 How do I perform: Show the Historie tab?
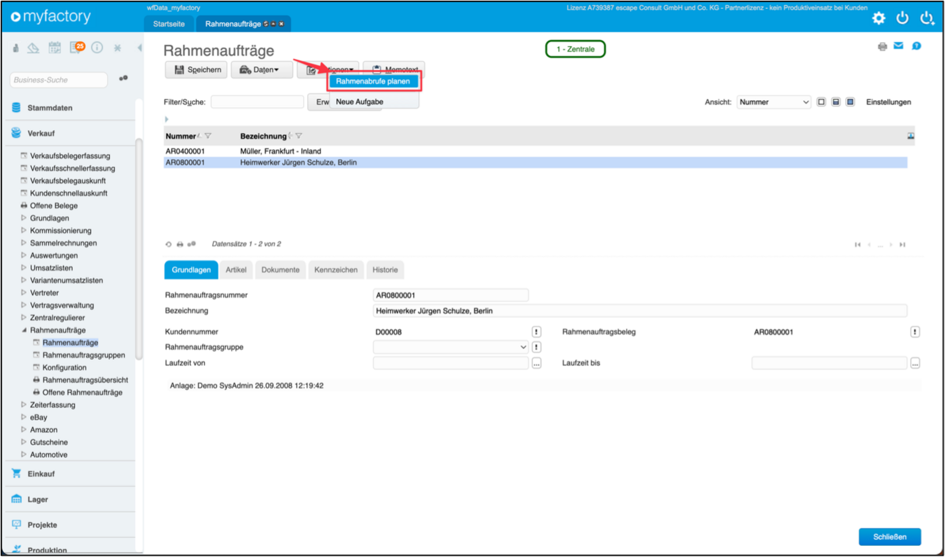point(385,270)
